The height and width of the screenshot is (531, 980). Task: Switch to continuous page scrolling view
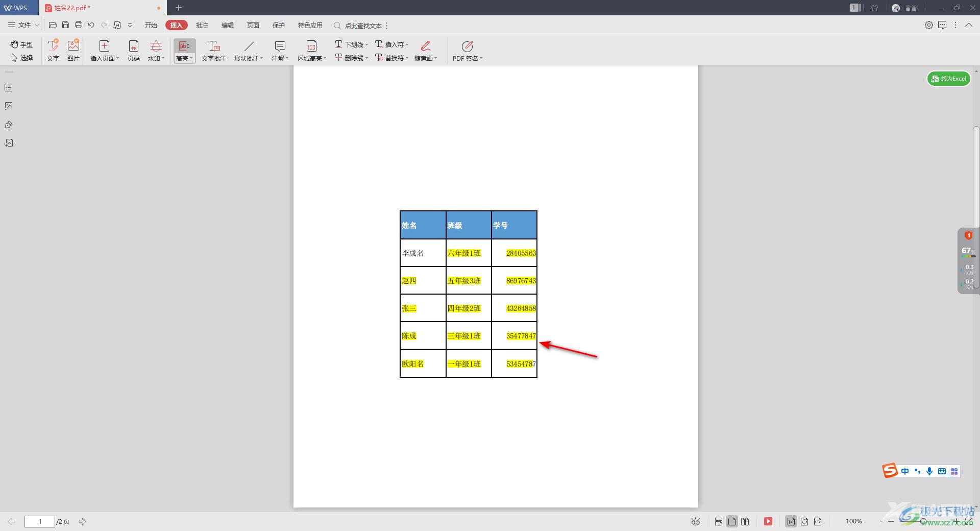pyautogui.click(x=719, y=521)
